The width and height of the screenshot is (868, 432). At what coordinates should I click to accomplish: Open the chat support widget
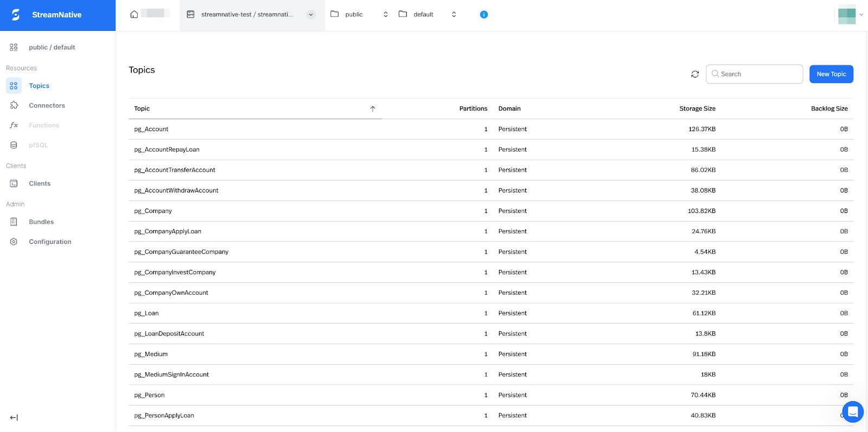tap(852, 412)
